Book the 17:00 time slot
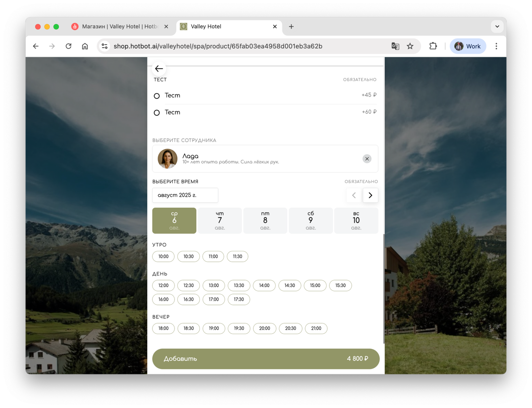 (214, 299)
